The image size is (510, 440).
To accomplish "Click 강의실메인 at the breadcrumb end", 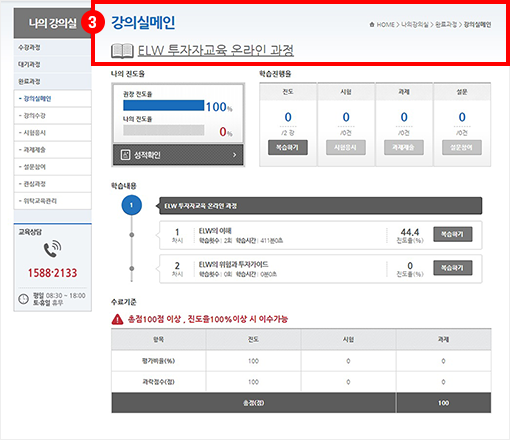I will tap(477, 24).
